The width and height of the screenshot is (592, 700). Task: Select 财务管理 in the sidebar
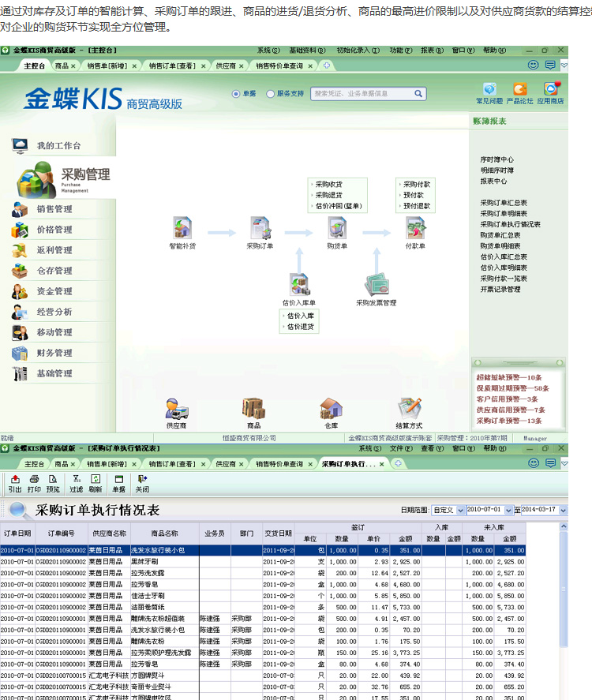point(54,353)
